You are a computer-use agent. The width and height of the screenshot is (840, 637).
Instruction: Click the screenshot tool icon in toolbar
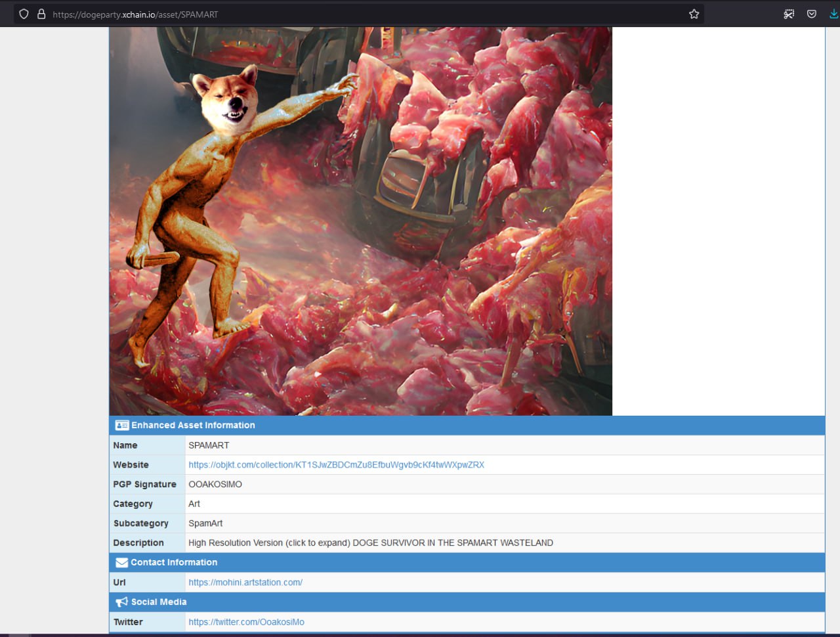pos(789,14)
